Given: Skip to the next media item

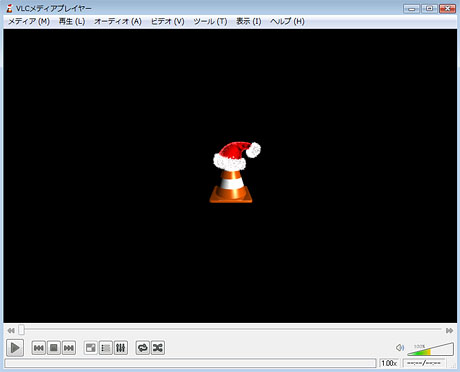Looking at the screenshot, I should pyautogui.click(x=69, y=348).
